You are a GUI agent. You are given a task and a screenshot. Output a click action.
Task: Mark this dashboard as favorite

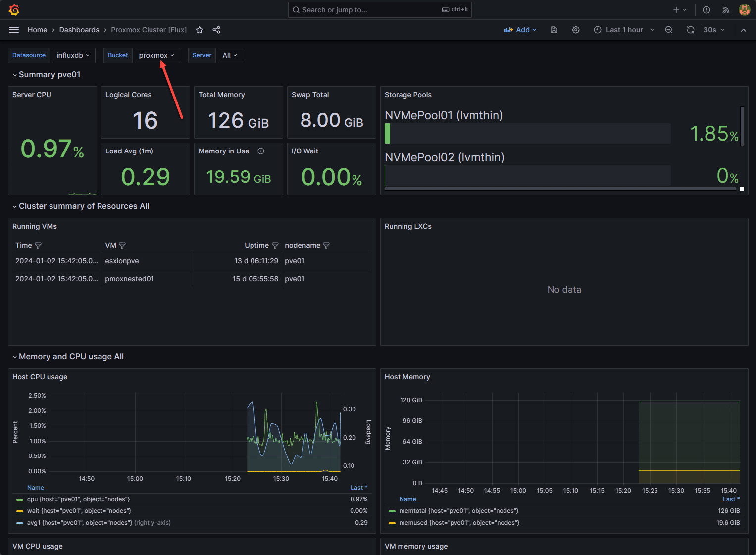(200, 30)
